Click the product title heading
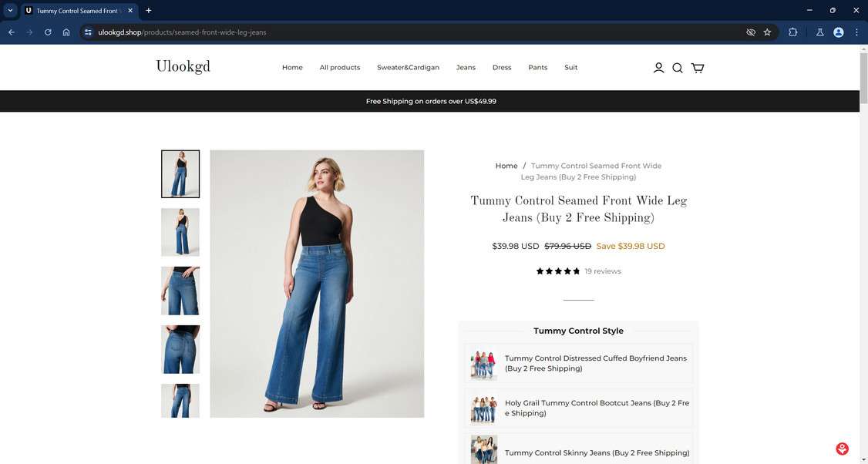This screenshot has height=464, width=868. pos(578,210)
